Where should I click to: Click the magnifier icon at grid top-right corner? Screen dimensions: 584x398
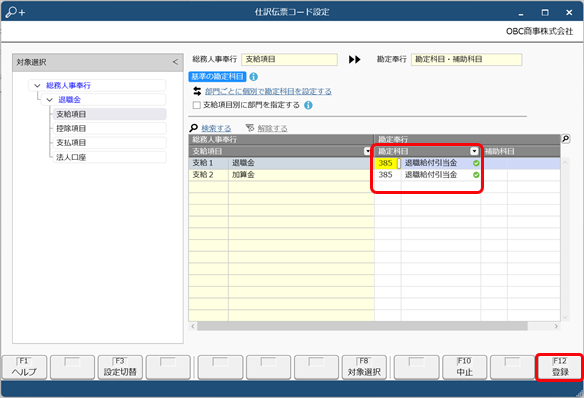tap(565, 139)
